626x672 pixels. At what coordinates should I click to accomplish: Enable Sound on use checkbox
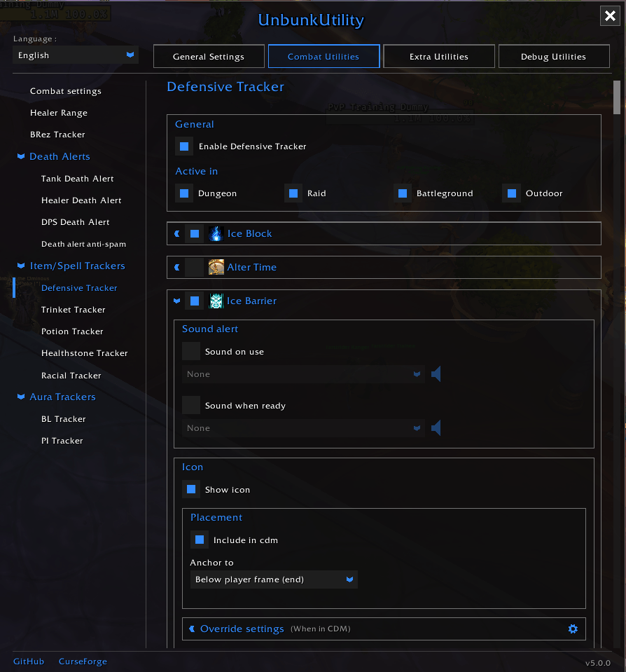[x=191, y=352]
